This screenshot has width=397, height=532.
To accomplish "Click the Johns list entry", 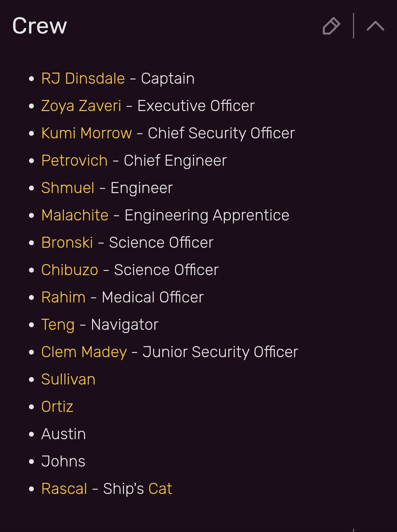I will pos(63,461).
